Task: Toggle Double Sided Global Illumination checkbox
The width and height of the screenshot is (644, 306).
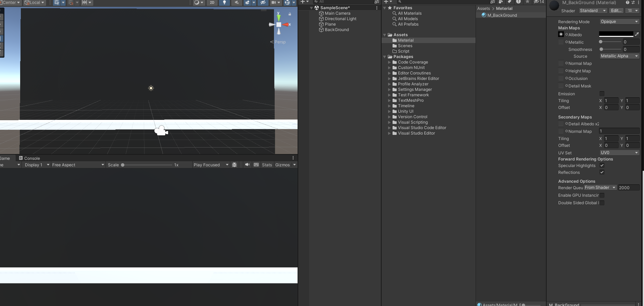Action: (x=602, y=203)
